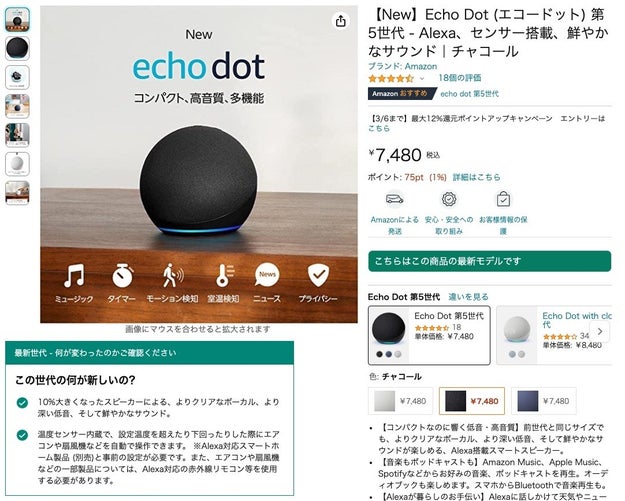Expand the star rating dropdown arrow
Viewport: 625px width, 501px height.
422,79
